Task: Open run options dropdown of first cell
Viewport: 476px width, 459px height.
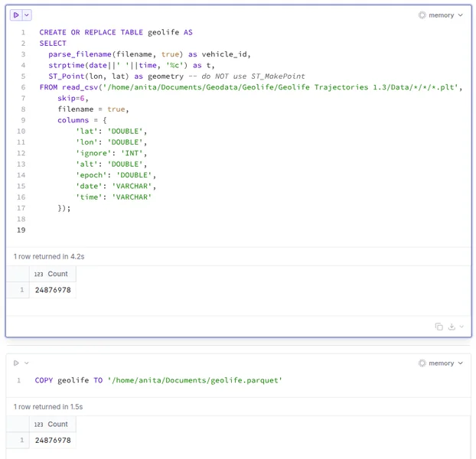Action: tap(27, 15)
